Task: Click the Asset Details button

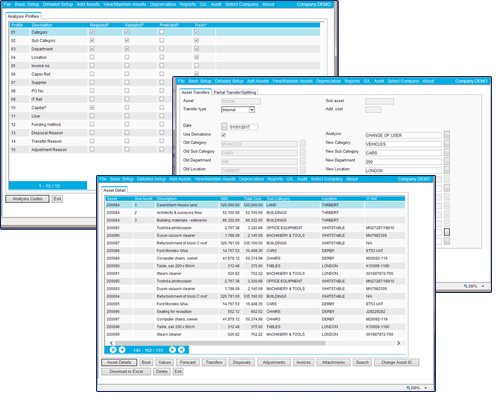Action: [x=119, y=362]
